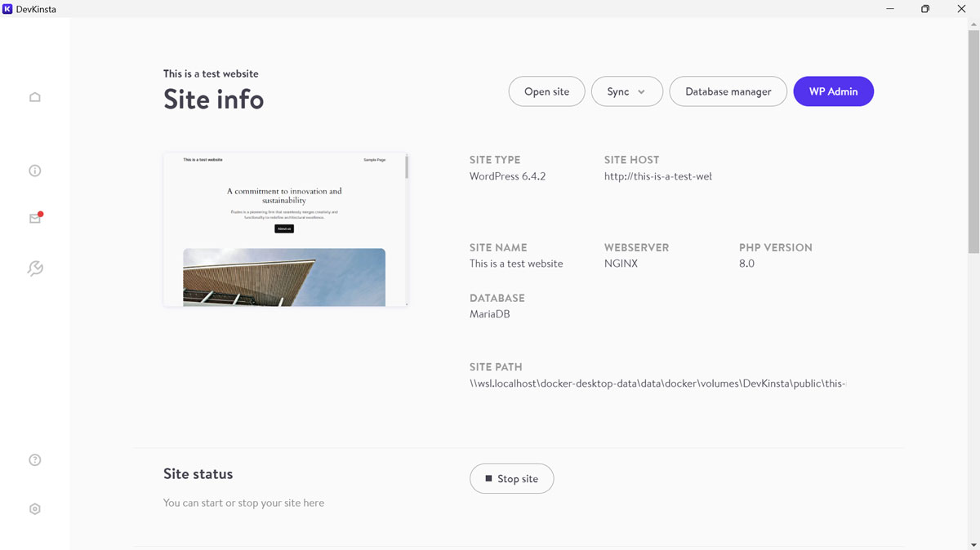Restore down the DevKinsta window
The image size is (980, 550).
(924, 9)
